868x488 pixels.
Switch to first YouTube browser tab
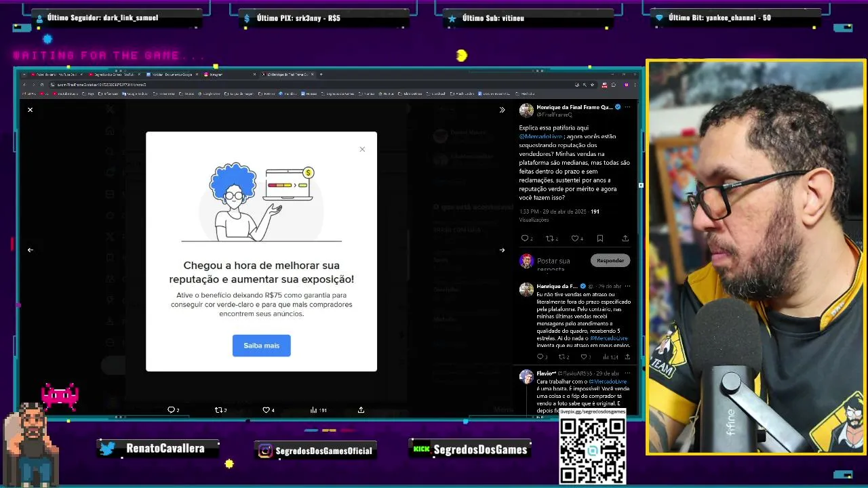pyautogui.click(x=56, y=75)
